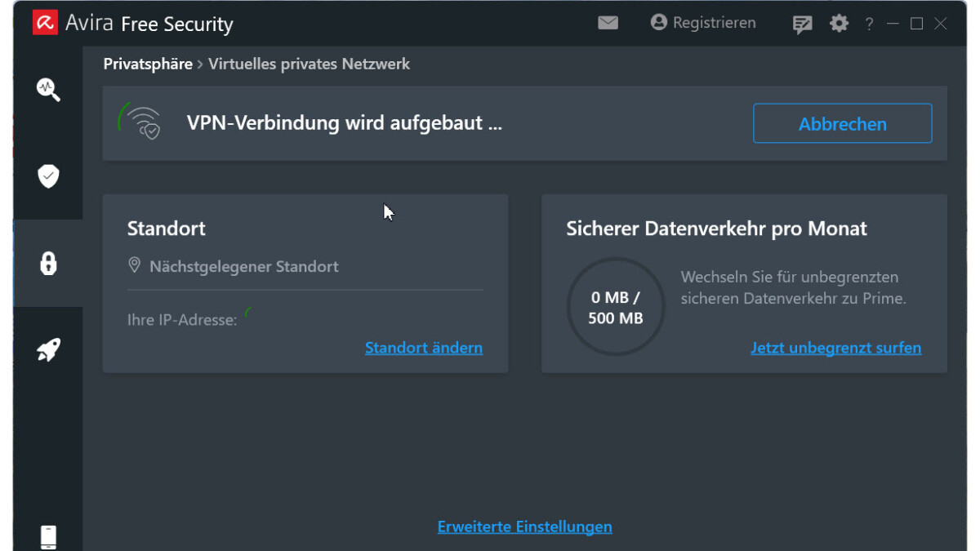Open the mail envelope icon in title bar
The height and width of the screenshot is (551, 980).
pyautogui.click(x=608, y=22)
